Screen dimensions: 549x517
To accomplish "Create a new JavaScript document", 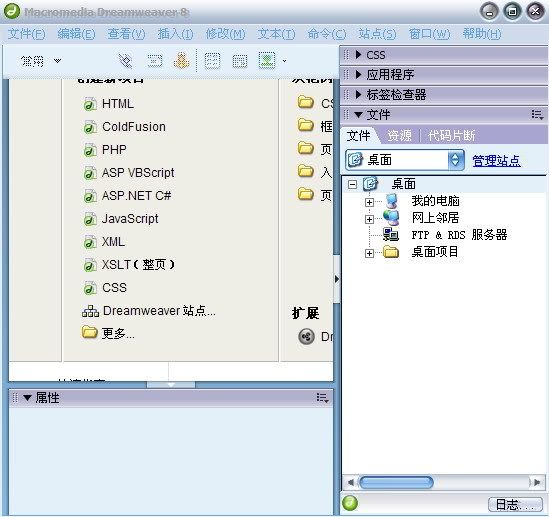I will coord(121,219).
